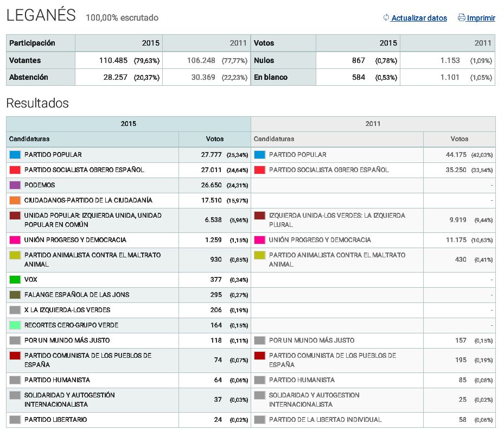The width and height of the screenshot is (504, 436).
Task: Click the 27.011 votes figure
Action: [x=211, y=170]
